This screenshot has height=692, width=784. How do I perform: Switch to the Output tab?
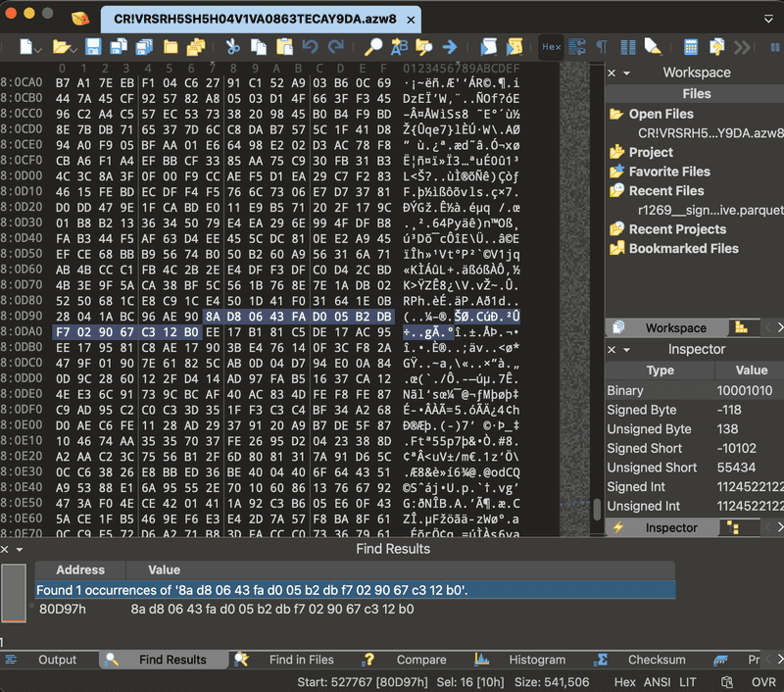pos(50,660)
